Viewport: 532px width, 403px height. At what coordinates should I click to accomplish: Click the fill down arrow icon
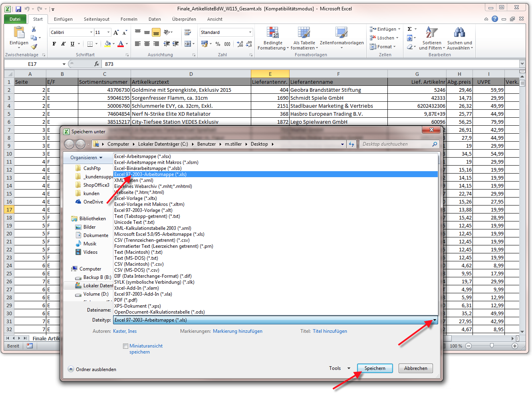point(410,38)
